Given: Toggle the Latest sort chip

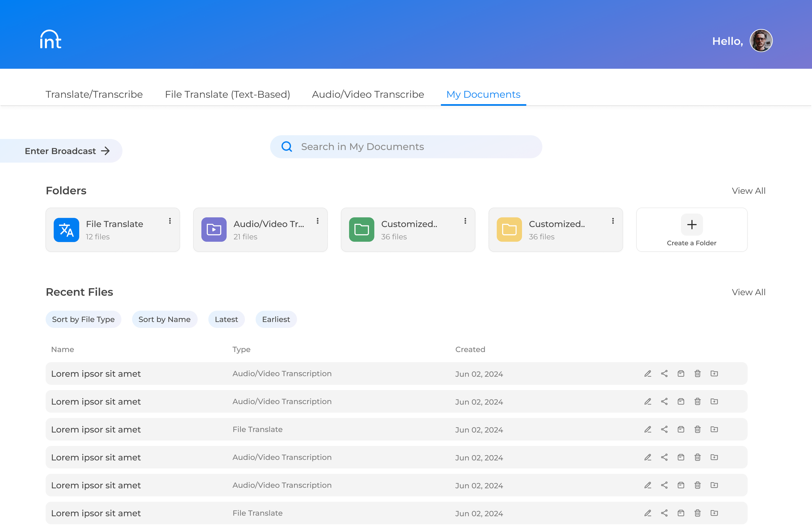Looking at the screenshot, I should [x=226, y=319].
